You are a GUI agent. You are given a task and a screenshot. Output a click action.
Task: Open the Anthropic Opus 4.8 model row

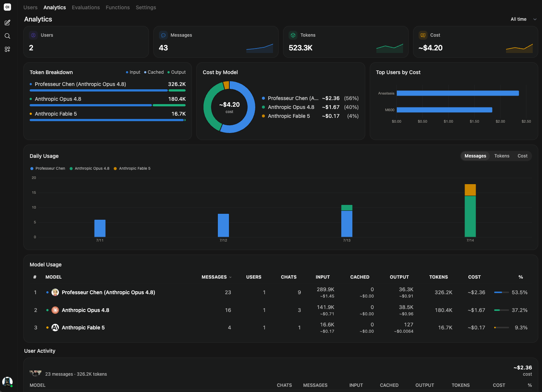280,310
